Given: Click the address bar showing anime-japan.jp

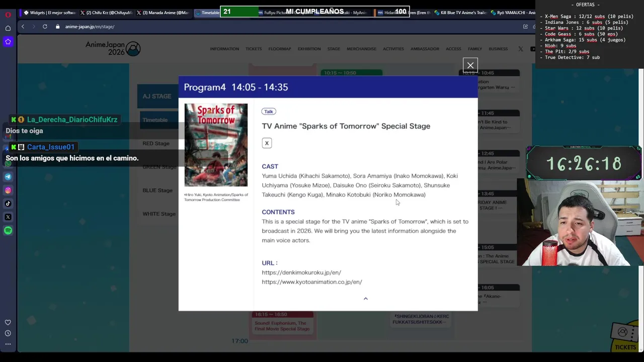Looking at the screenshot, I should tap(90, 27).
